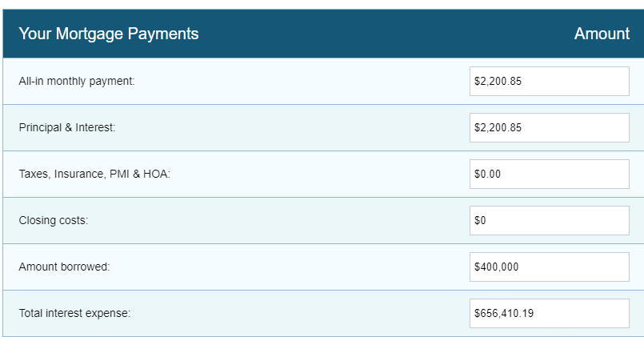Click the $0 closing costs value
Image resolution: width=644 pixels, height=337 pixels.
coord(480,221)
